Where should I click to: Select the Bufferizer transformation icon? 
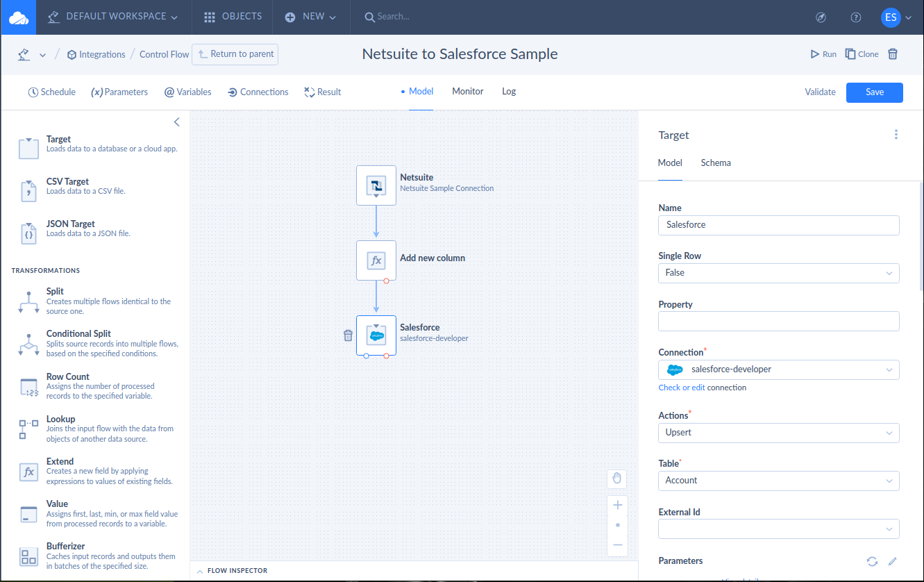(x=28, y=556)
